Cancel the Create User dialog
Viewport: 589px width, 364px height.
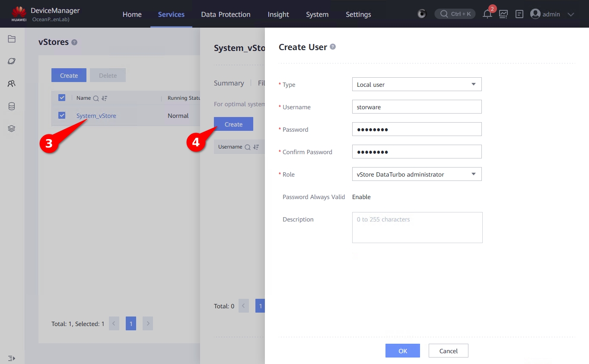coord(448,351)
